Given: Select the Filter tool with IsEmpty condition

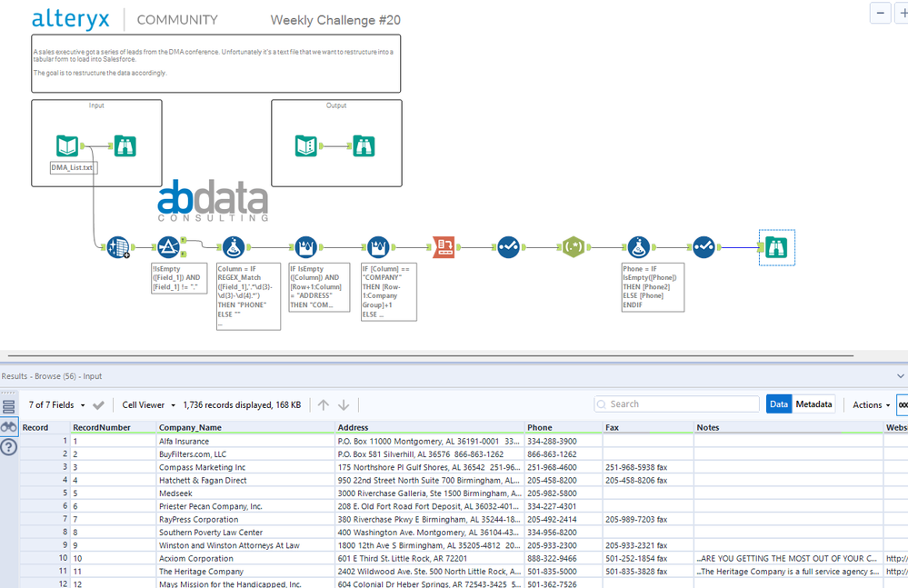Looking at the screenshot, I should [168, 247].
